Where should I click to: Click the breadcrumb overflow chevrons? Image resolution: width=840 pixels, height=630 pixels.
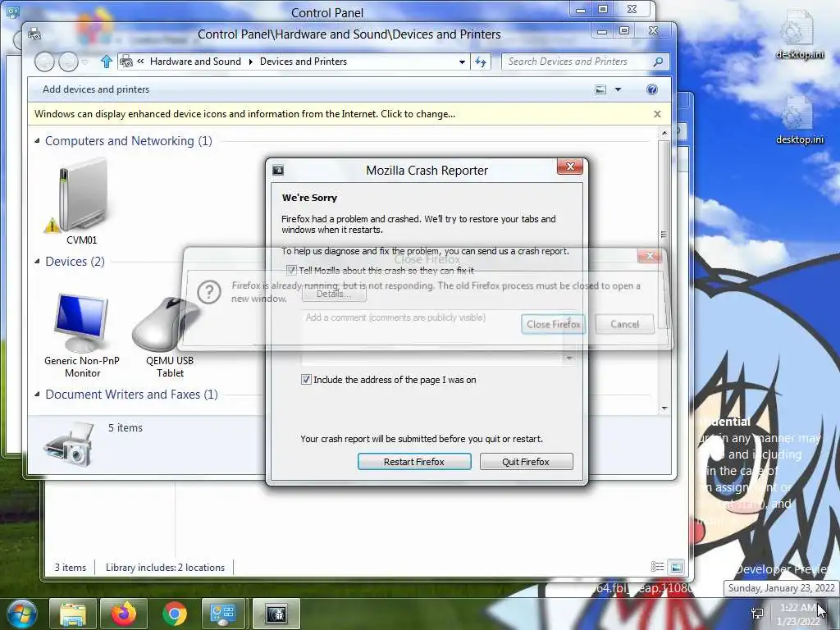140,62
